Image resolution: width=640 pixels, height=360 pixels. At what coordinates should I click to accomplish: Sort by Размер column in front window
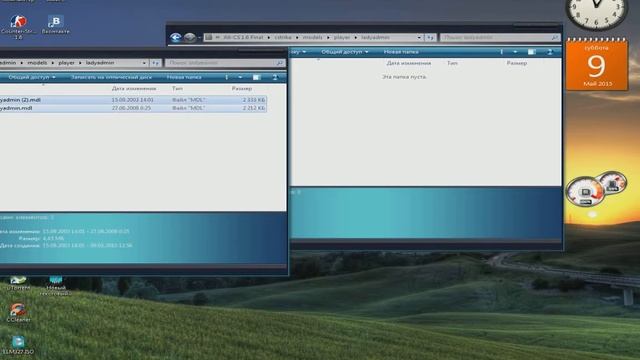point(242,89)
